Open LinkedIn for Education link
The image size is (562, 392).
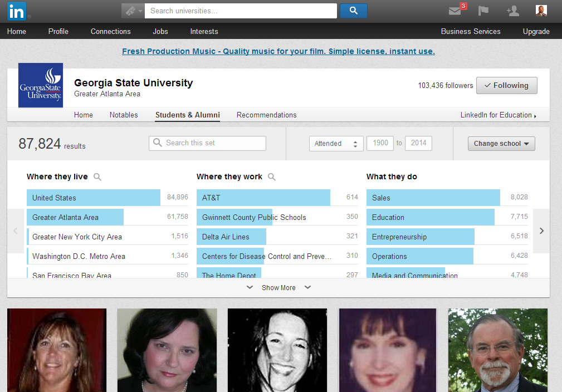tap(498, 115)
